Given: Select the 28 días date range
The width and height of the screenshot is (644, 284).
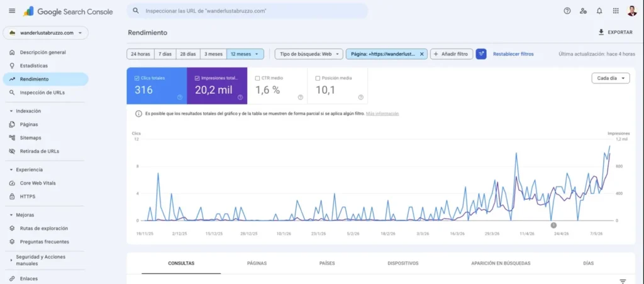Looking at the screenshot, I should click(188, 54).
